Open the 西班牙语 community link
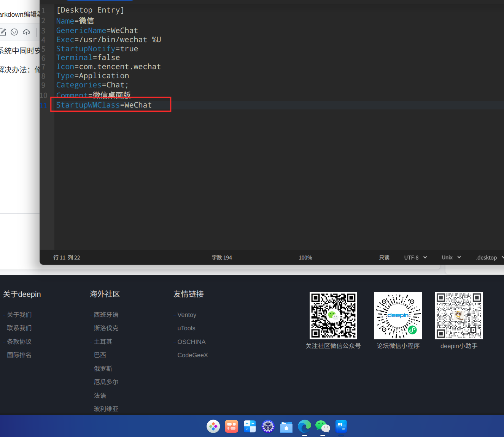 (106, 315)
